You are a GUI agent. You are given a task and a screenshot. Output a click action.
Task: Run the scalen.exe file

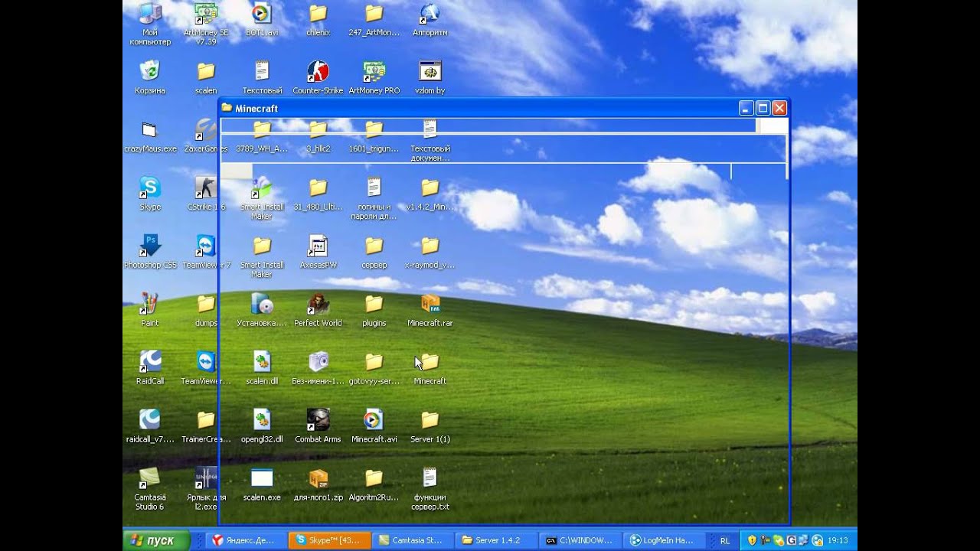point(262,484)
